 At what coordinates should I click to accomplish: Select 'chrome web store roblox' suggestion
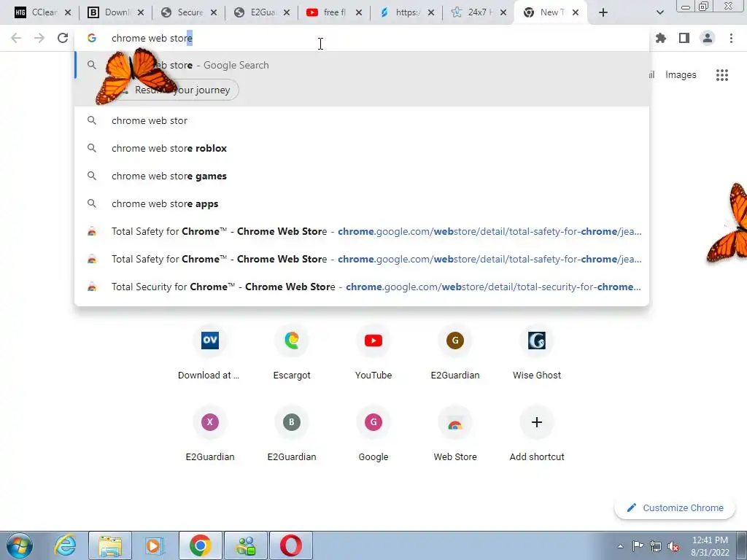tap(362, 148)
